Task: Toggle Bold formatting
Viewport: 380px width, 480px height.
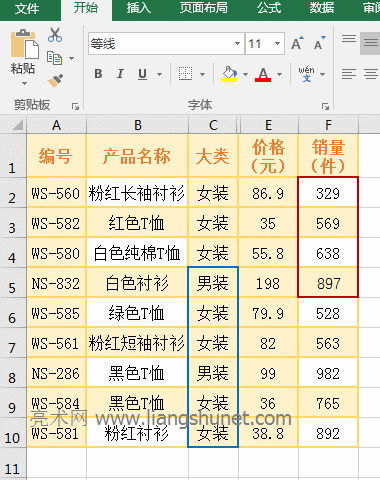Action: [x=98, y=74]
